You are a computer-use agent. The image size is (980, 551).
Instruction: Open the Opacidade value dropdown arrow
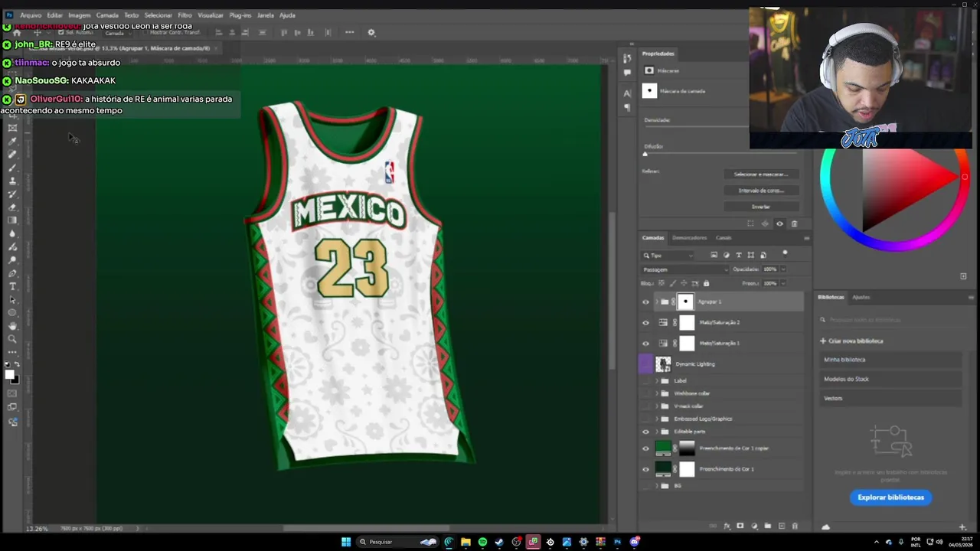pyautogui.click(x=783, y=269)
